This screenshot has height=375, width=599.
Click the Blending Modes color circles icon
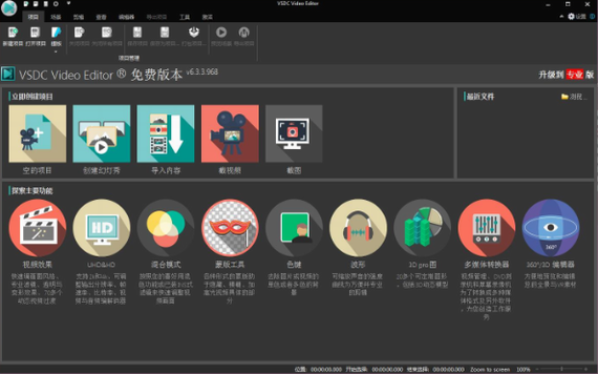pyautogui.click(x=165, y=228)
